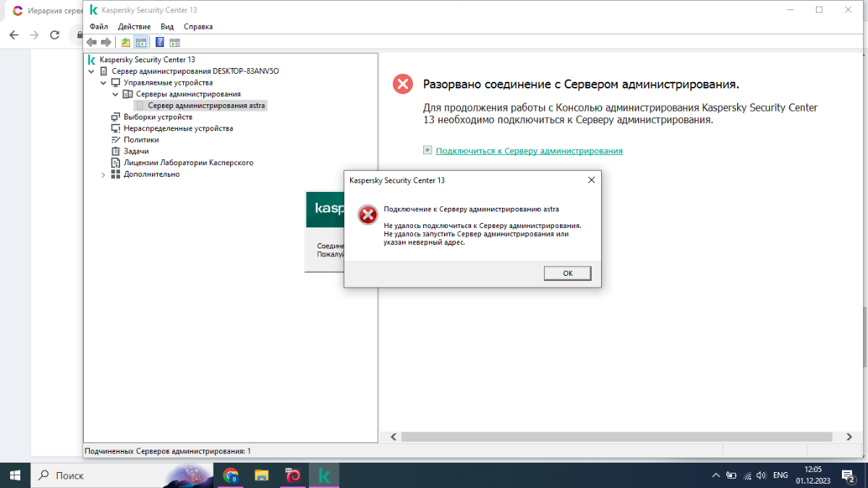
Task: Click the Политики icon in tree
Action: point(116,140)
